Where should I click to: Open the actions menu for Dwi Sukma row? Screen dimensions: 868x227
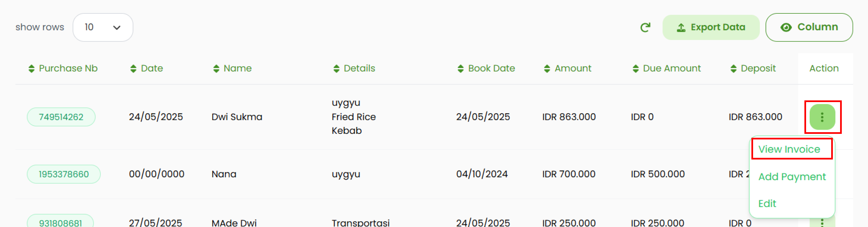click(822, 117)
